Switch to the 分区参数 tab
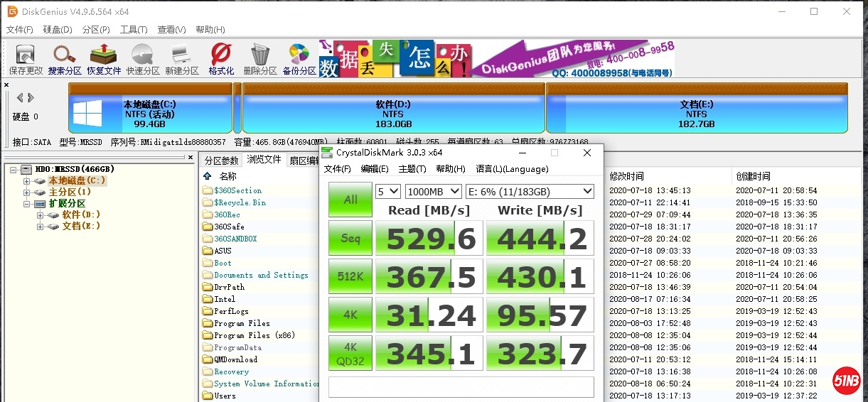 221,161
